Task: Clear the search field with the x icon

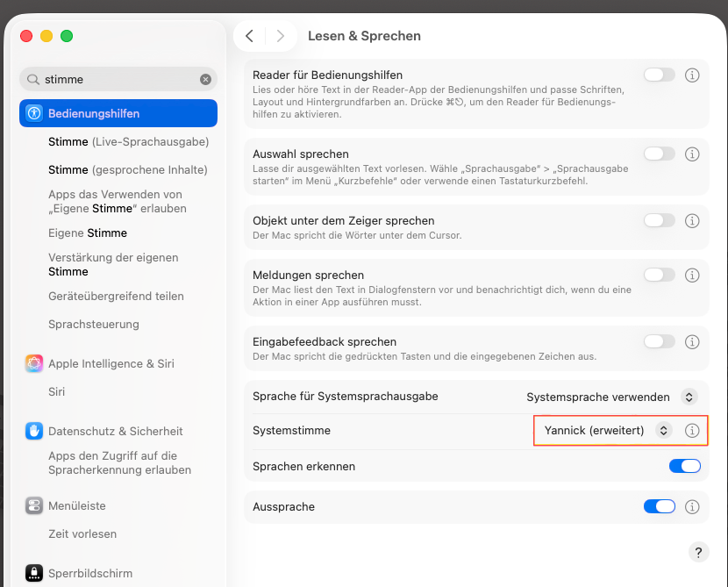Action: tap(205, 79)
